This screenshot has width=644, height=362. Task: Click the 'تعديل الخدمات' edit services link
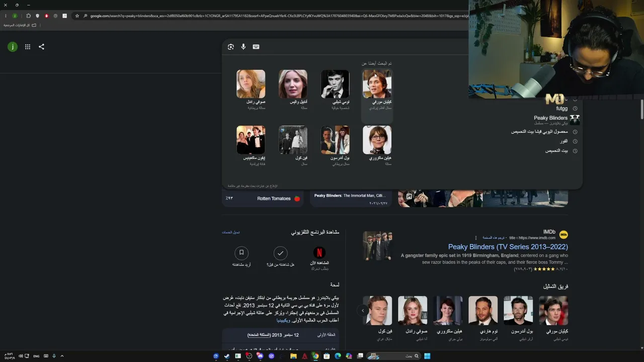[x=231, y=232]
